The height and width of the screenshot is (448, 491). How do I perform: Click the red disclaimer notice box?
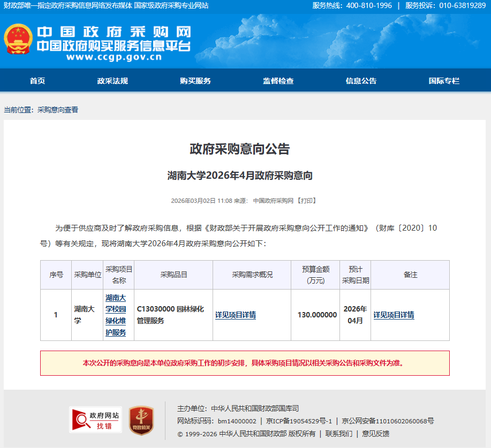click(x=245, y=363)
